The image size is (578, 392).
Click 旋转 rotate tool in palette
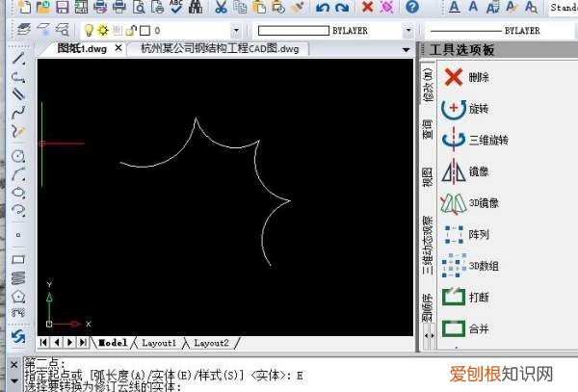[465, 109]
